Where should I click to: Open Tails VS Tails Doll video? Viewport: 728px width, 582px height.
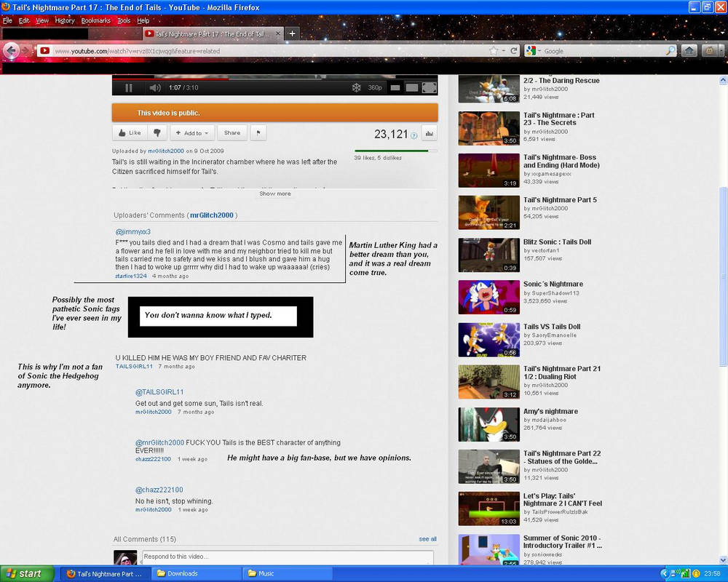coord(552,326)
